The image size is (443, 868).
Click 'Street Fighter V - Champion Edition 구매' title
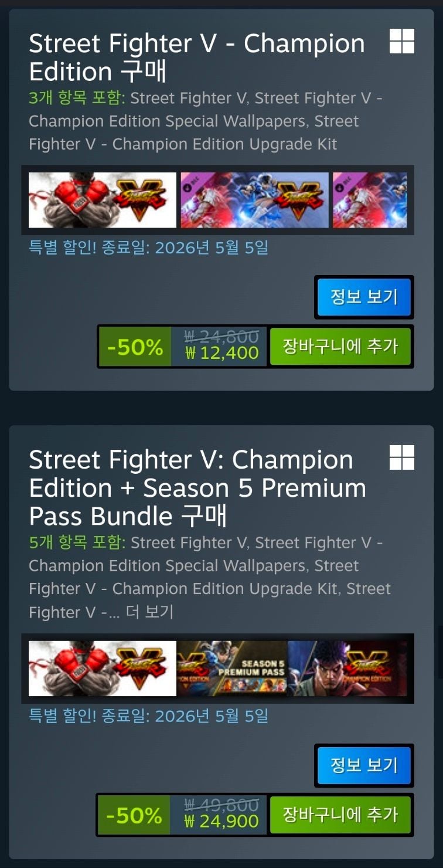[197, 57]
